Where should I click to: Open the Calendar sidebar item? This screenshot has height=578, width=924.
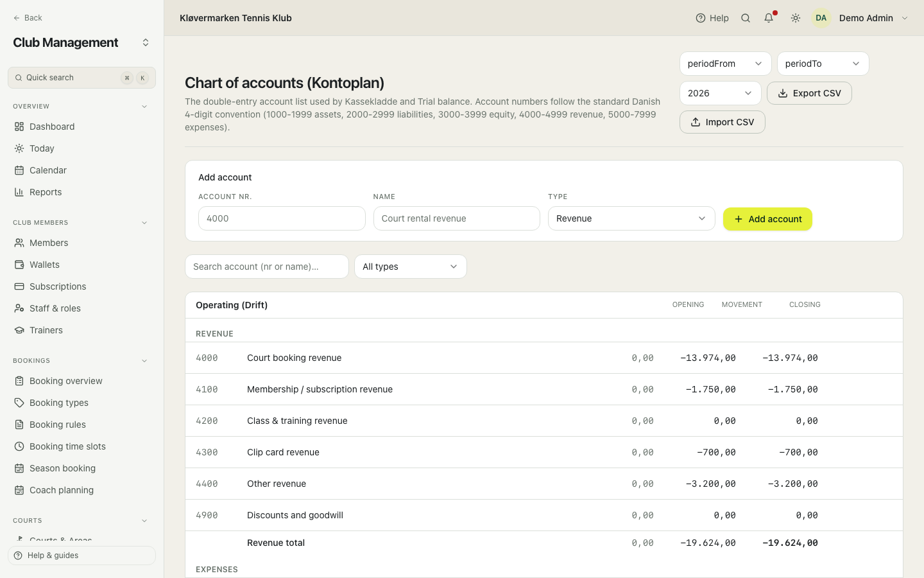pyautogui.click(x=81, y=170)
